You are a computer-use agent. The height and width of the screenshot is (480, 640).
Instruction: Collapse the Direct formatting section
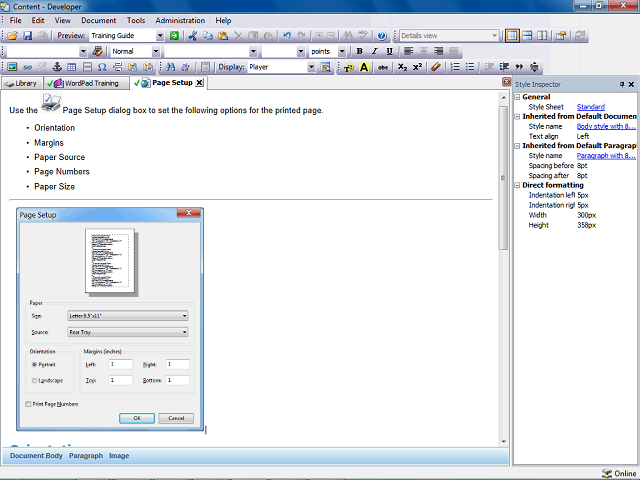[517, 185]
